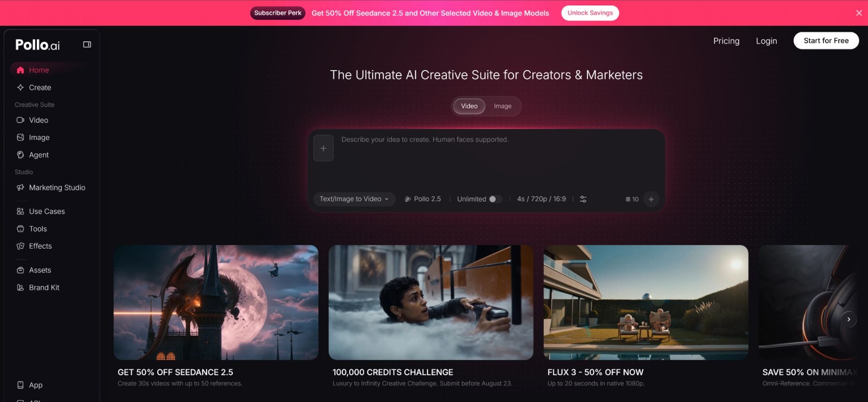Open the Flux 3 poolside thumbnail
This screenshot has height=402, width=868.
click(x=646, y=302)
